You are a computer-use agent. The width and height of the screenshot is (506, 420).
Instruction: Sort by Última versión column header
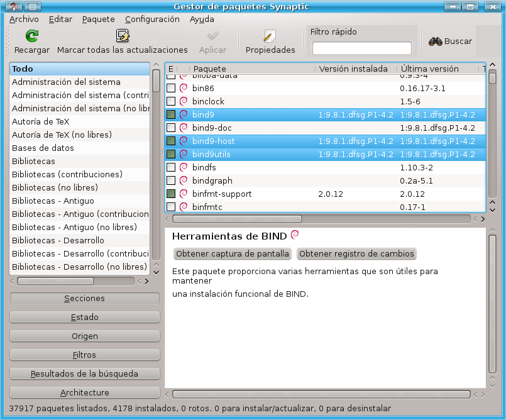click(439, 69)
